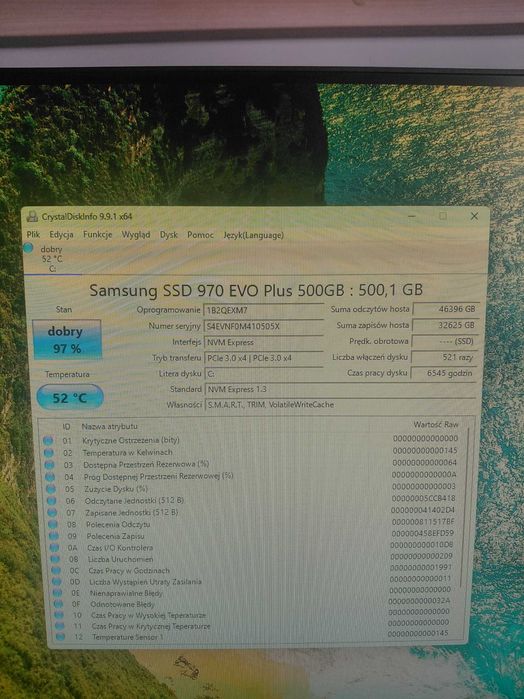This screenshot has width=524, height=699.
Task: Open the Funkcje menu
Action: pyautogui.click(x=97, y=234)
